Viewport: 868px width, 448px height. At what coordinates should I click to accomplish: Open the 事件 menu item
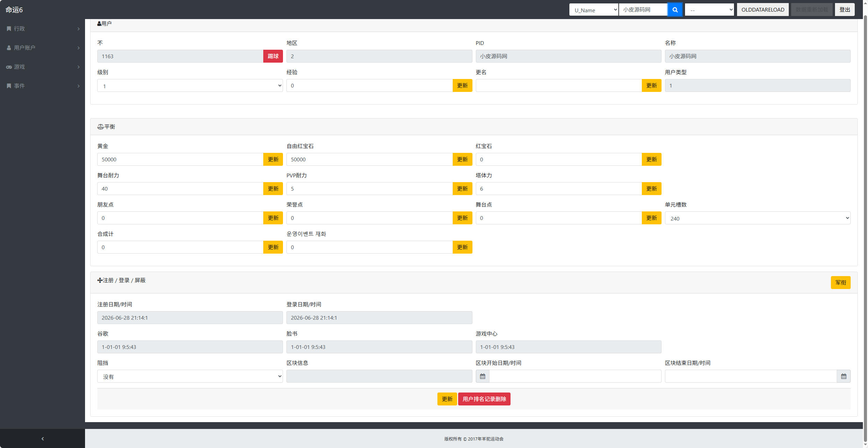tap(43, 86)
